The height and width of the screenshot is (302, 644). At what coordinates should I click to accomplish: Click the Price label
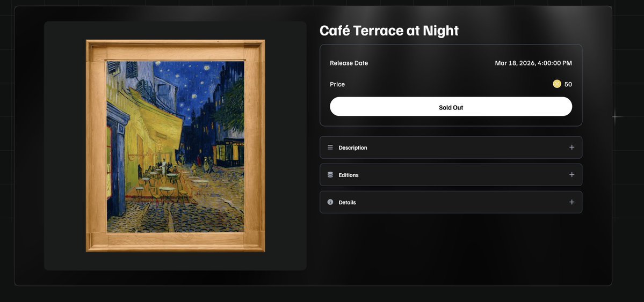pos(337,84)
